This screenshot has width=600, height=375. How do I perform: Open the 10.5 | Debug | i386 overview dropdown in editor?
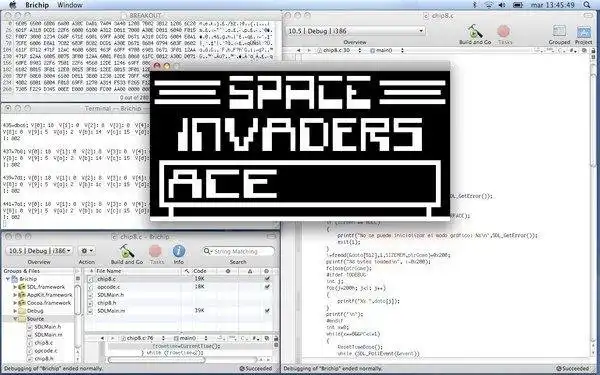[x=355, y=31]
